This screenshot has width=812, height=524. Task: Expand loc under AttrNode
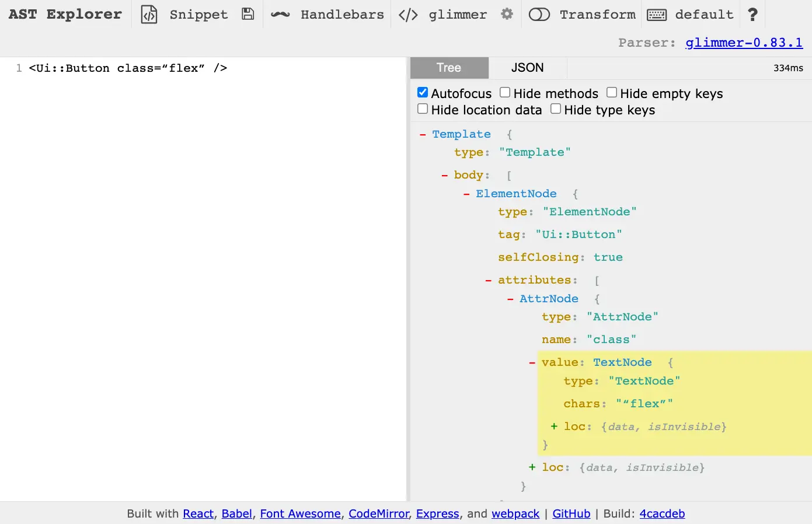pyautogui.click(x=532, y=467)
